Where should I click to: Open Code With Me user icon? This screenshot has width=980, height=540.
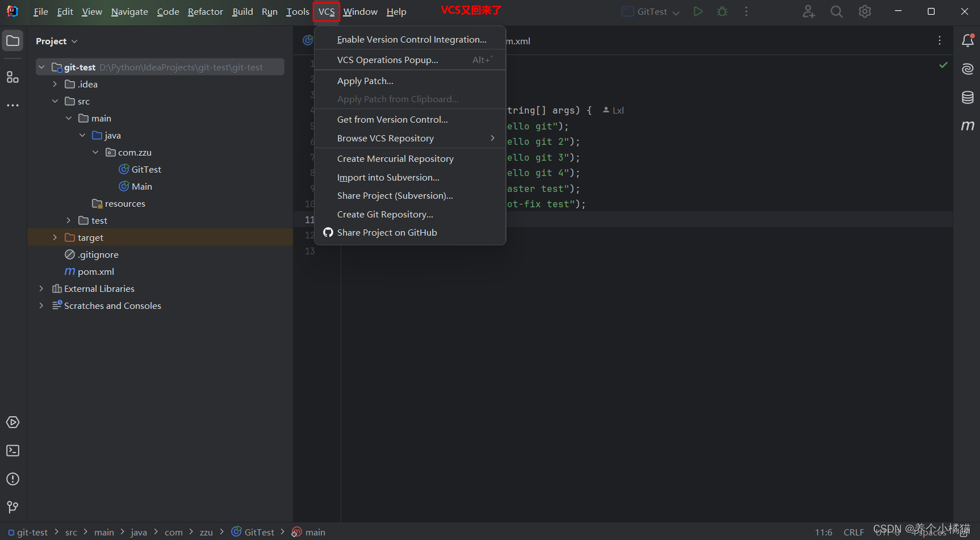coord(809,11)
